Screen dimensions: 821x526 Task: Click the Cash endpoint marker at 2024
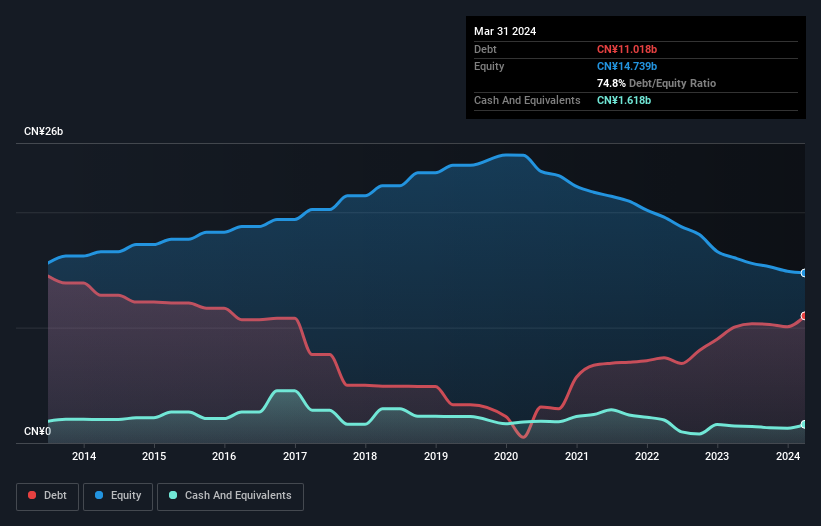point(804,424)
